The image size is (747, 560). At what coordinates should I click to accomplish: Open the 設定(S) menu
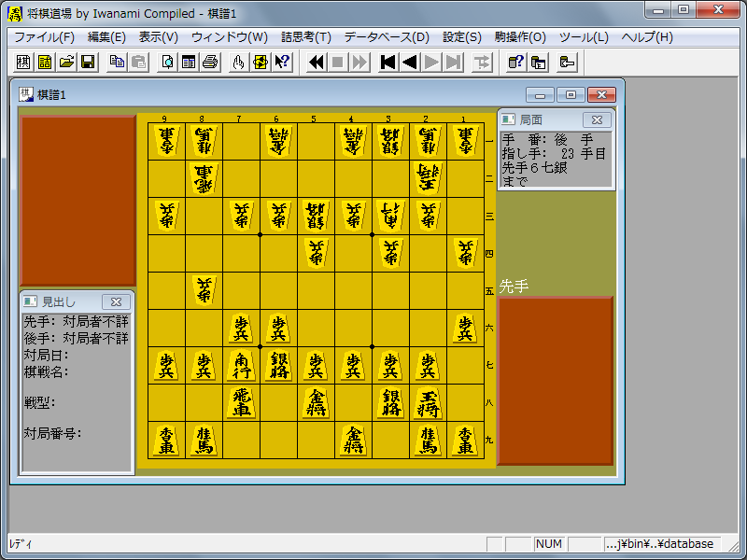(x=462, y=37)
